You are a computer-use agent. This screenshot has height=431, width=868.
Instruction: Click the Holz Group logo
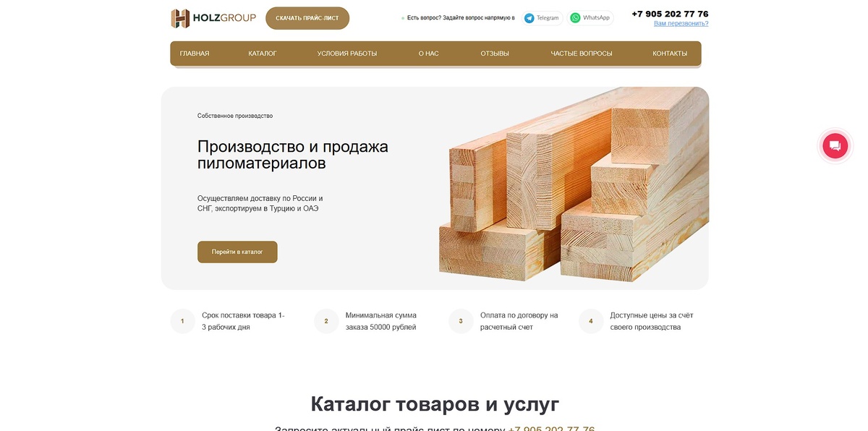(213, 17)
